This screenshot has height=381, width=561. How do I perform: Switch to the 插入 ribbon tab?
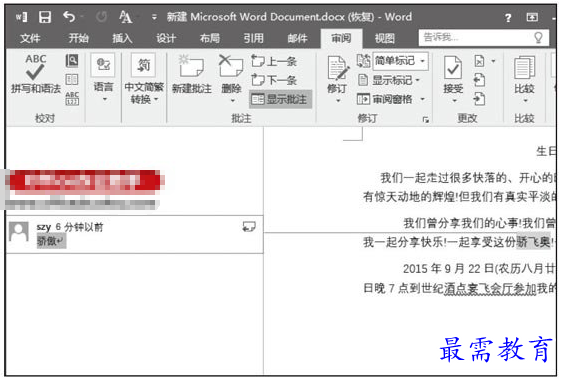click(122, 38)
